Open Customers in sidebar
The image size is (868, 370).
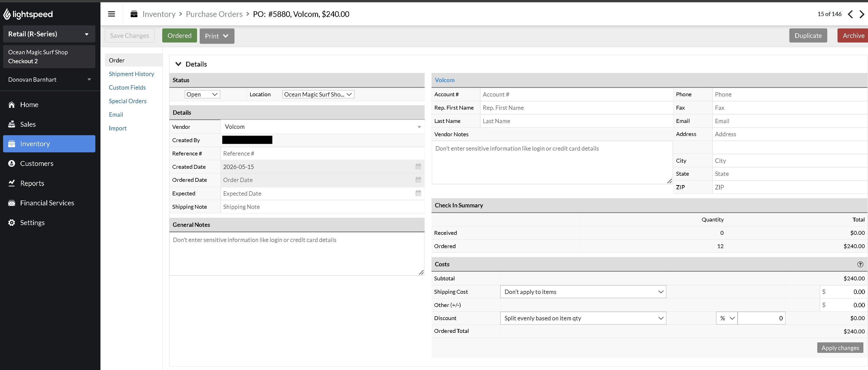49,164
